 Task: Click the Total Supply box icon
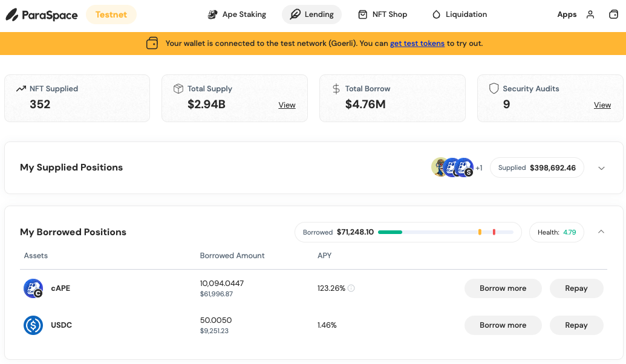click(x=178, y=89)
